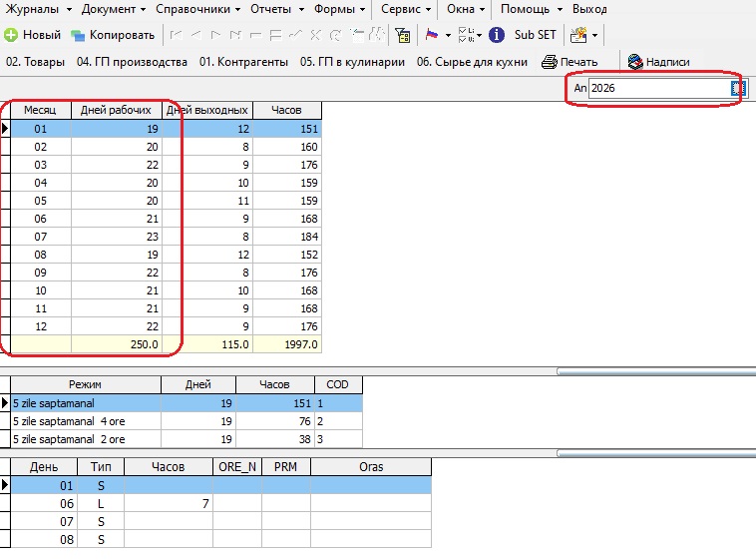Open the blue info icon
The width and height of the screenshot is (756, 560).
[497, 35]
